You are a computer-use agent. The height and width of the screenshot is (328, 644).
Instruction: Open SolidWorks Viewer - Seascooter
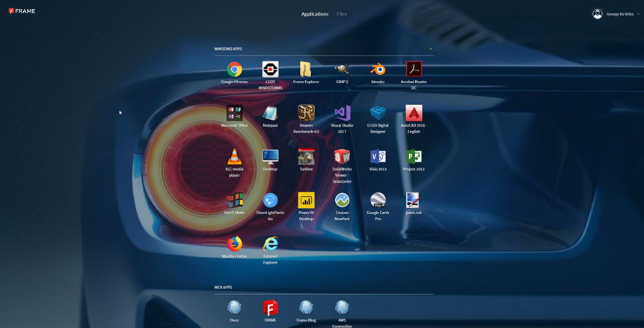coord(342,157)
